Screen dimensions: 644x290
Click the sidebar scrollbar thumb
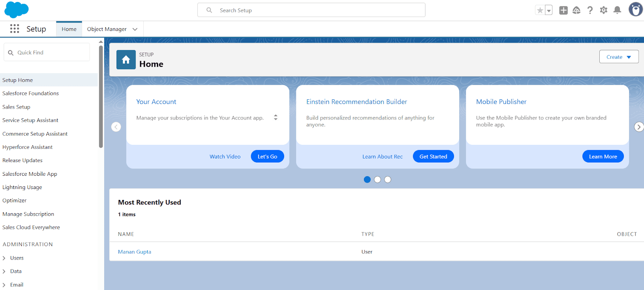tap(101, 97)
